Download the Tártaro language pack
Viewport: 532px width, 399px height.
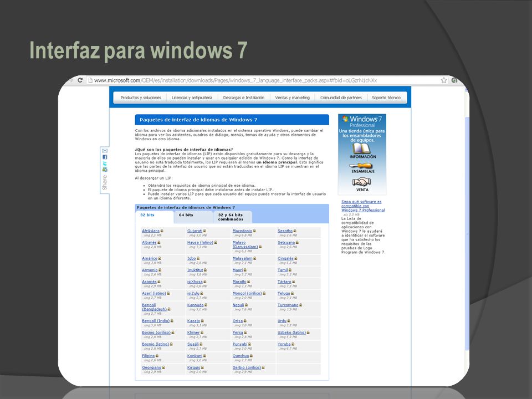point(284,282)
